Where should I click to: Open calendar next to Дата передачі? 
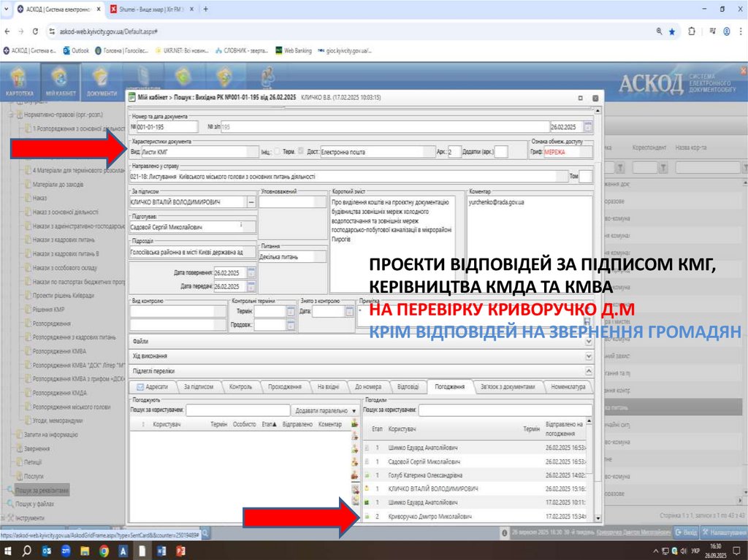tap(251, 286)
